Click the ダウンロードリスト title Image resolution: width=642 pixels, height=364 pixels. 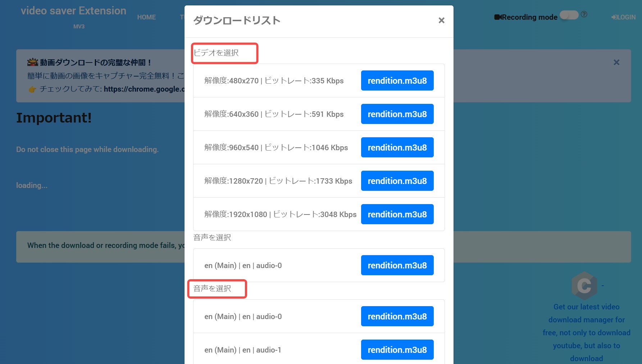tap(237, 20)
